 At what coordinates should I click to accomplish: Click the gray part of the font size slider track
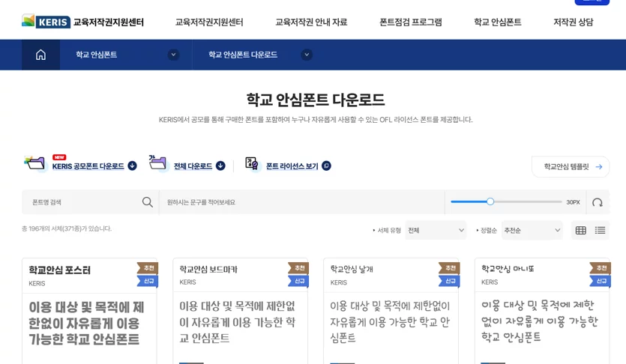(528, 201)
